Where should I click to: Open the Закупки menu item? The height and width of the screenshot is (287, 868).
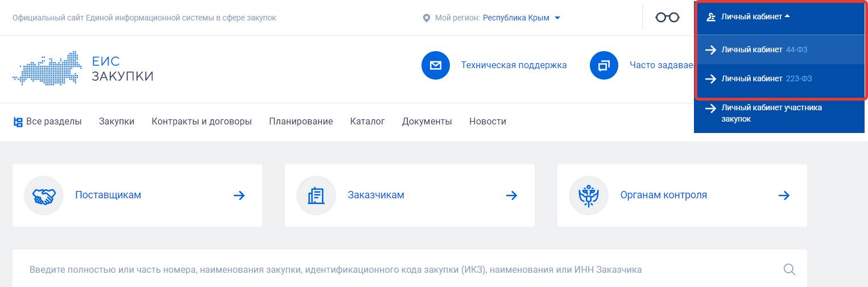click(x=117, y=122)
